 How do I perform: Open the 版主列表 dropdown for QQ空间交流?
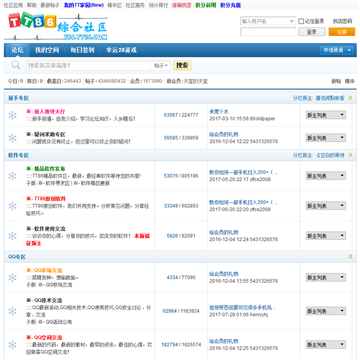click(x=326, y=344)
